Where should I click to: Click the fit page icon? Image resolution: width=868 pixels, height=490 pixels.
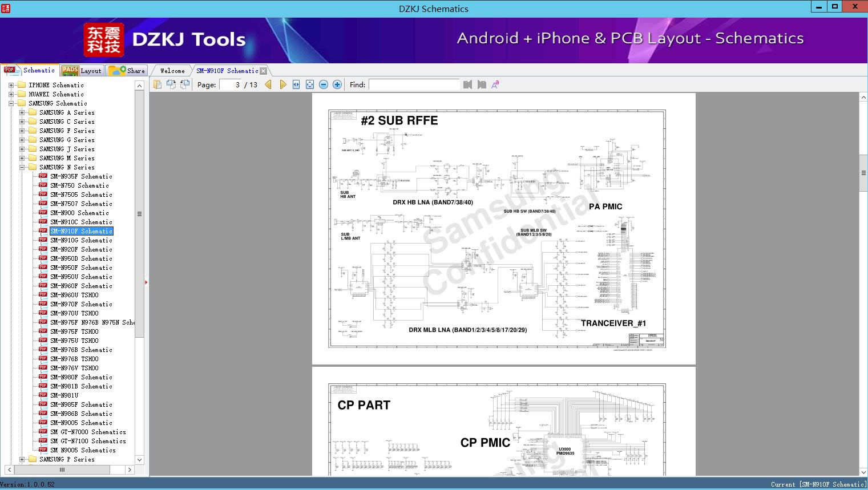(x=310, y=84)
